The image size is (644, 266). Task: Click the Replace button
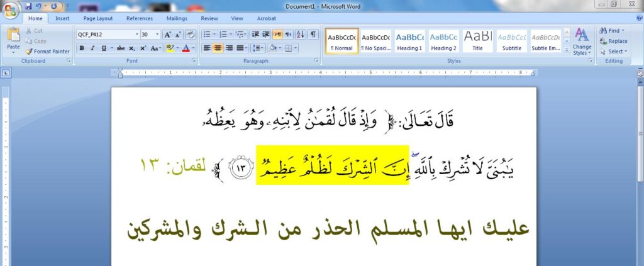[x=614, y=41]
